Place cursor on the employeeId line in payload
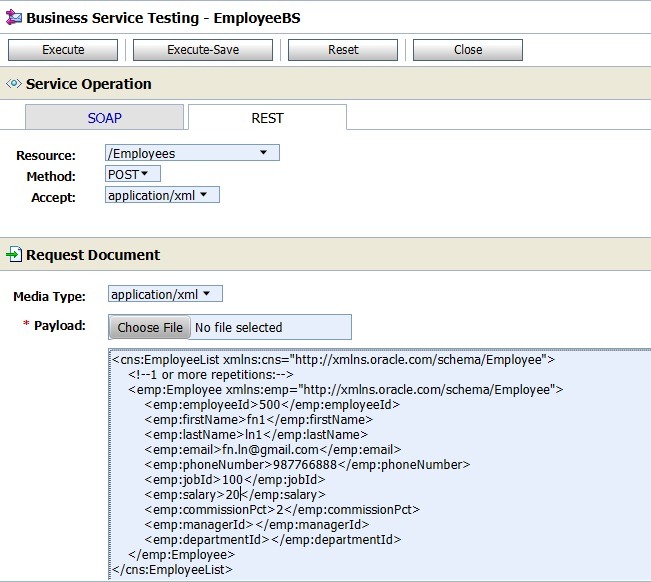Screen dimensions: 651x582 (271, 405)
